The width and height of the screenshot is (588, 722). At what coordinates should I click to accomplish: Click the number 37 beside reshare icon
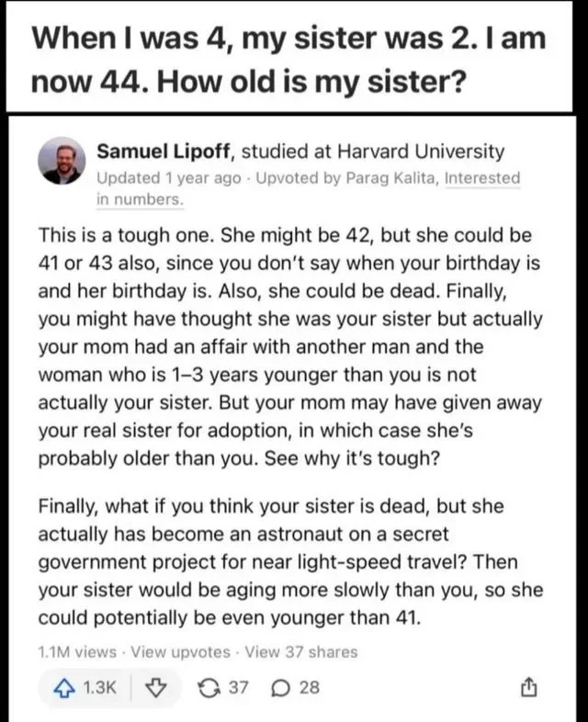[x=238, y=687]
